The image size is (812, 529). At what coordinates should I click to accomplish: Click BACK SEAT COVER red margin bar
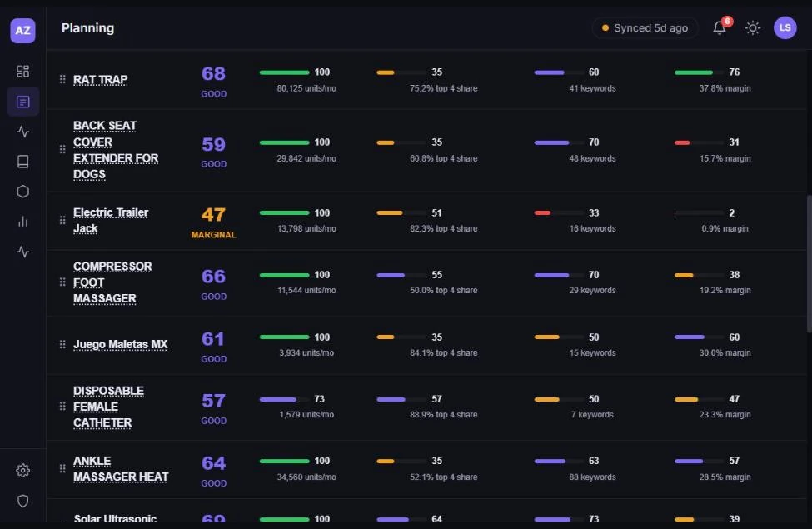click(x=682, y=142)
